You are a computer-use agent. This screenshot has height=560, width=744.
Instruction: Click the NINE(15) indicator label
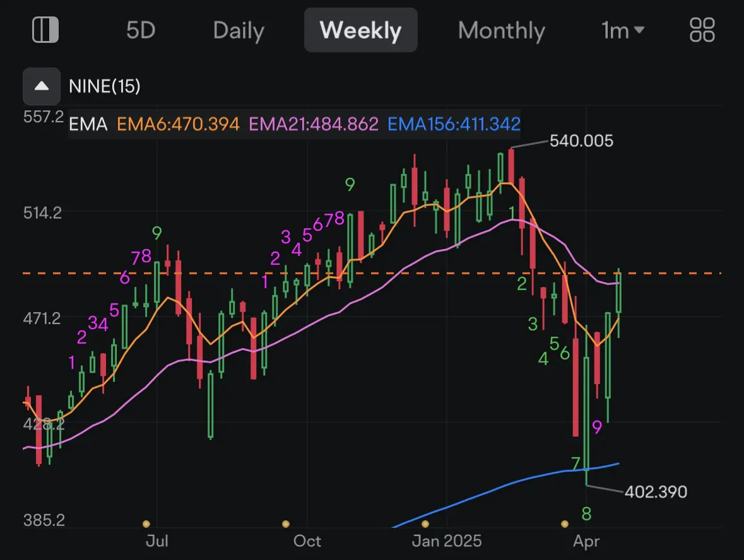[104, 86]
